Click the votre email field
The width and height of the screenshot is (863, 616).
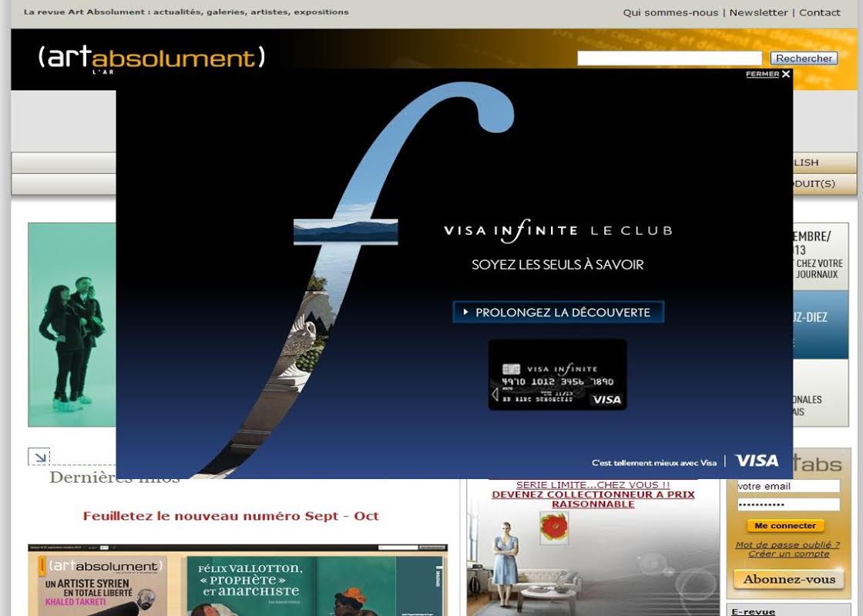click(x=788, y=486)
